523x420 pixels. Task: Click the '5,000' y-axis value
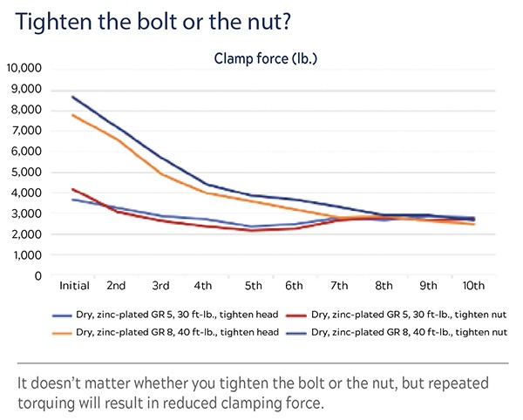click(x=29, y=172)
